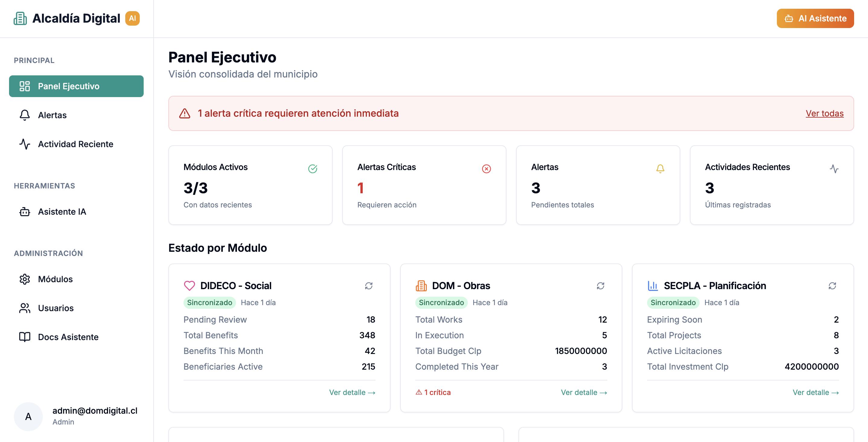The image size is (868, 442).
Task: Click the Panel Ejecutivo page heading
Action: click(222, 57)
